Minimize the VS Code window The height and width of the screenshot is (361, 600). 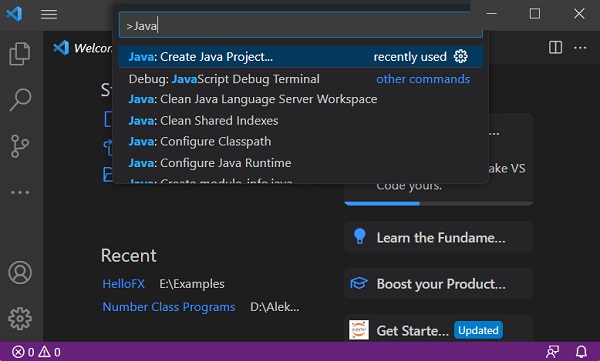492,14
